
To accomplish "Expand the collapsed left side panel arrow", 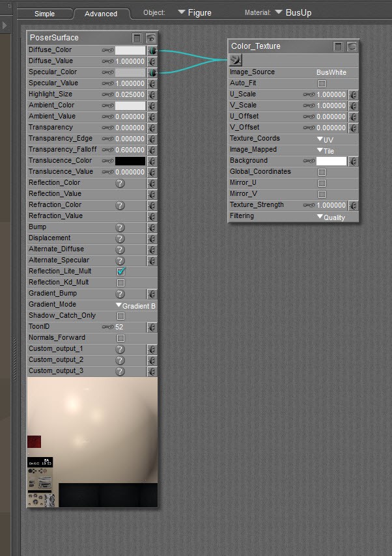I will pos(5,25).
